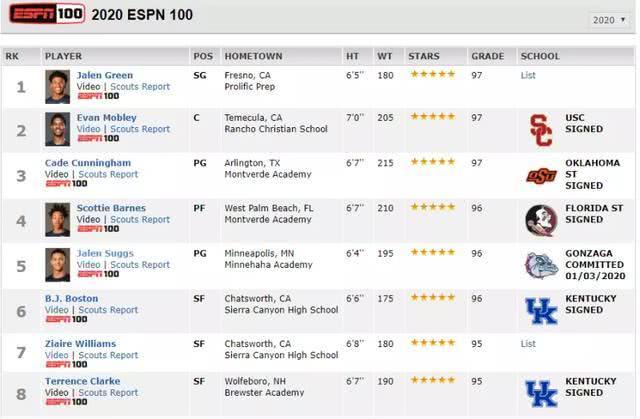
Task: Click Scottie Barnes player photo
Action: click(x=58, y=220)
